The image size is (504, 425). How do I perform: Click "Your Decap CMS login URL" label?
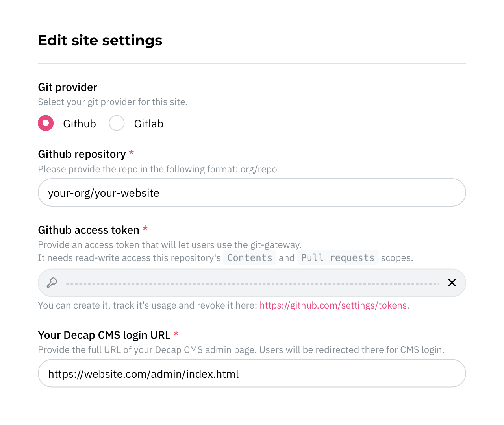tap(104, 335)
